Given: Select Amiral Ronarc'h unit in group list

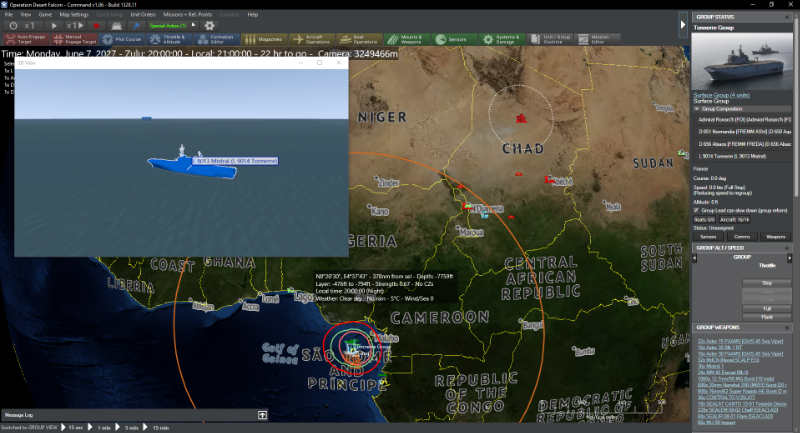Looking at the screenshot, I should [744, 119].
